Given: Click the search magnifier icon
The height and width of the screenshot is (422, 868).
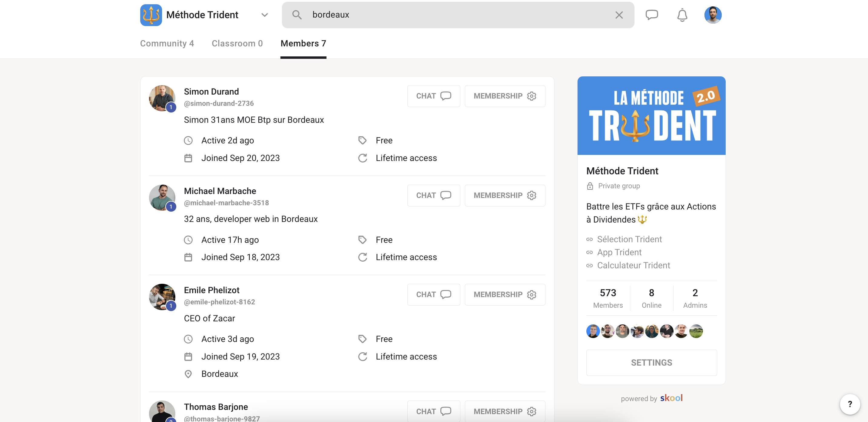Looking at the screenshot, I should [297, 15].
